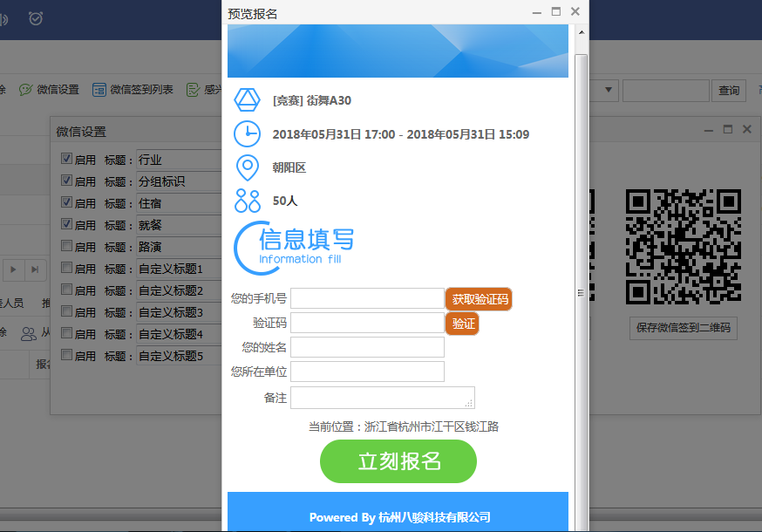Expand the dropdown left of the search box
Image resolution: width=762 pixels, height=532 pixels.
tap(608, 90)
